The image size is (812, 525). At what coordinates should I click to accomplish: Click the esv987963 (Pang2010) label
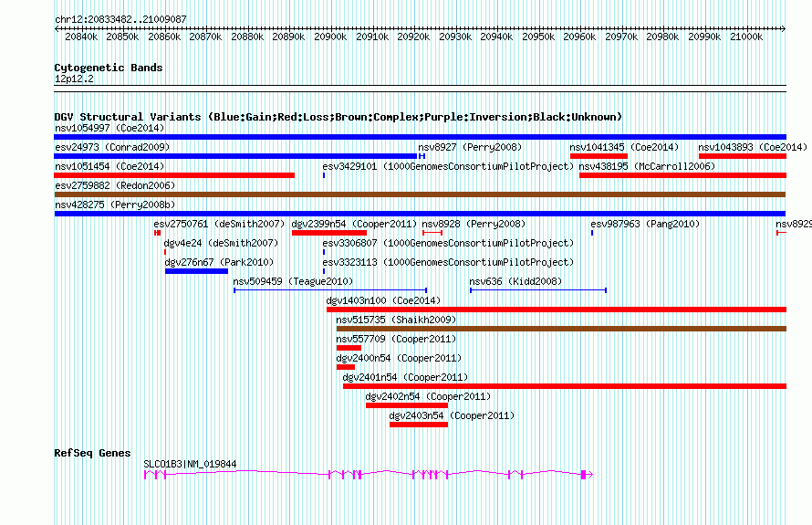click(x=645, y=224)
